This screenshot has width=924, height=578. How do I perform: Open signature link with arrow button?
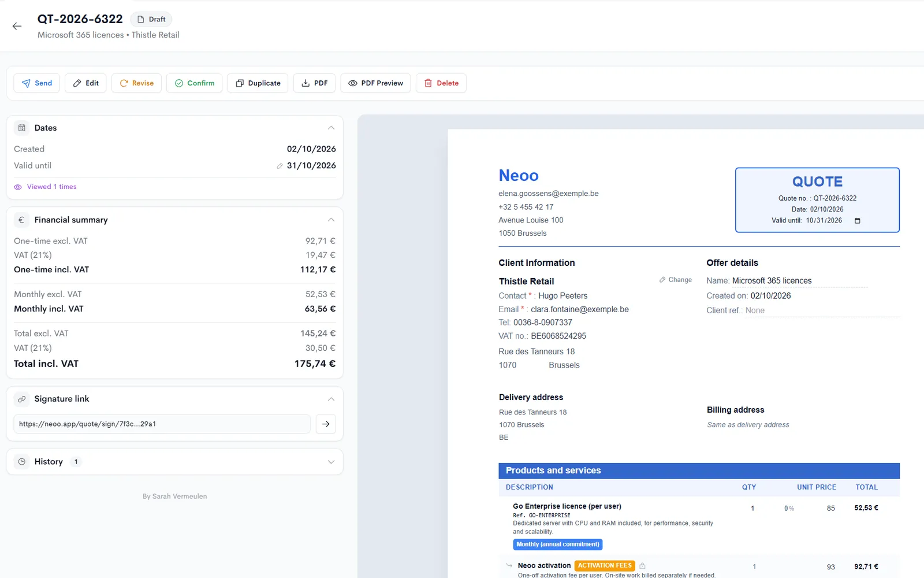tap(326, 424)
